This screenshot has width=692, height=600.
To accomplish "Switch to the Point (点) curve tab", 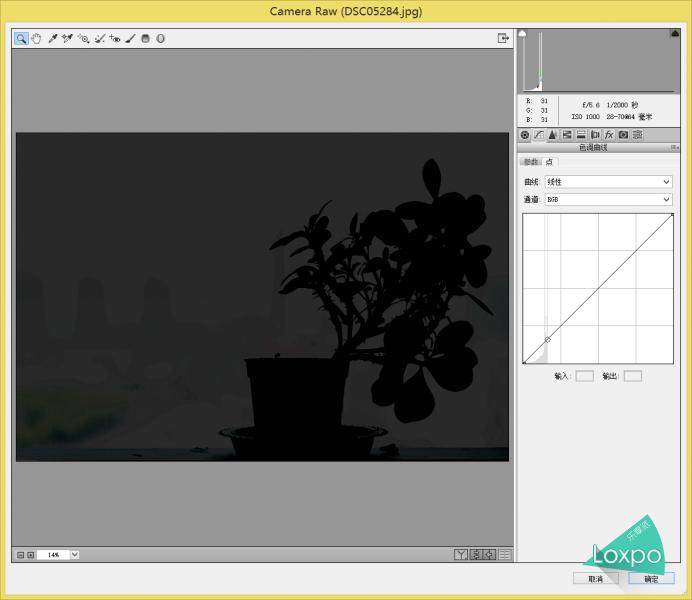I will click(x=549, y=162).
